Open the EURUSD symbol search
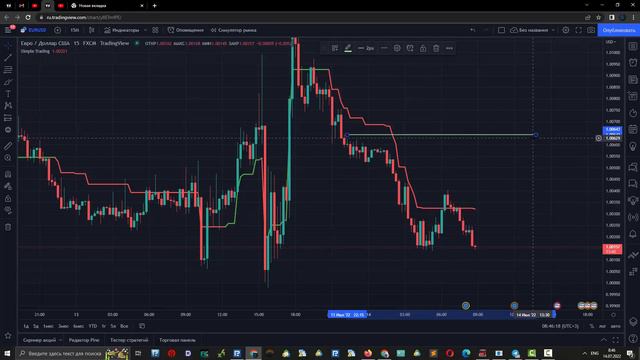 click(34, 30)
